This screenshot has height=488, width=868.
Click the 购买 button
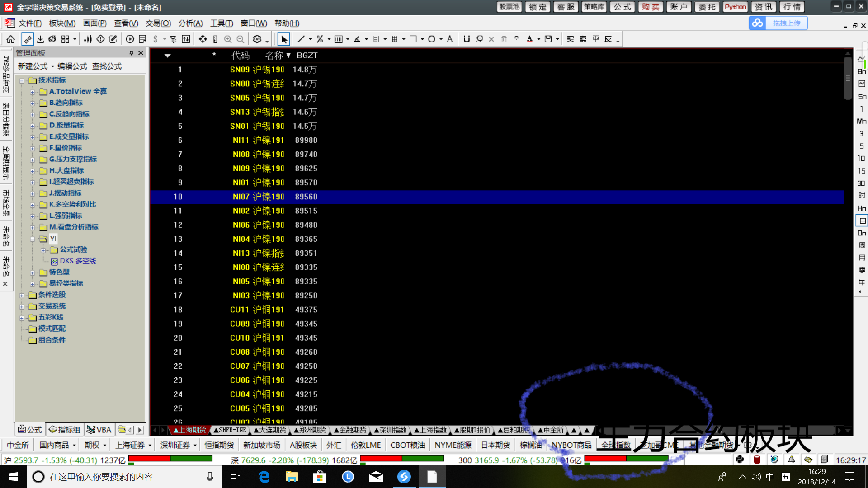click(x=651, y=7)
